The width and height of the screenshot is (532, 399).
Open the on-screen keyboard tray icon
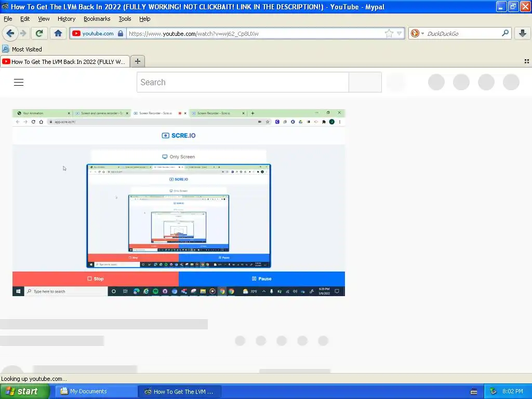click(474, 392)
